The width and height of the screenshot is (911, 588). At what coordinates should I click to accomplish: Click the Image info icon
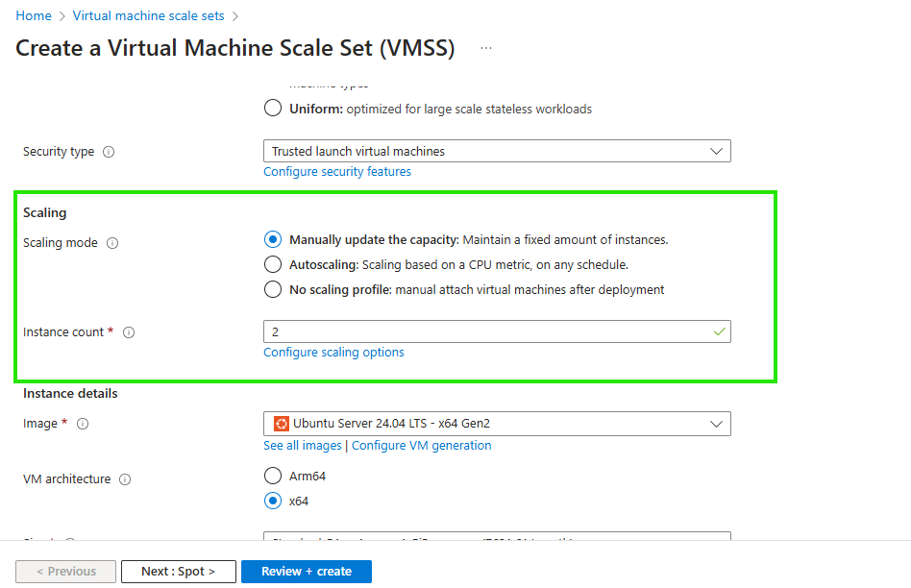(83, 424)
